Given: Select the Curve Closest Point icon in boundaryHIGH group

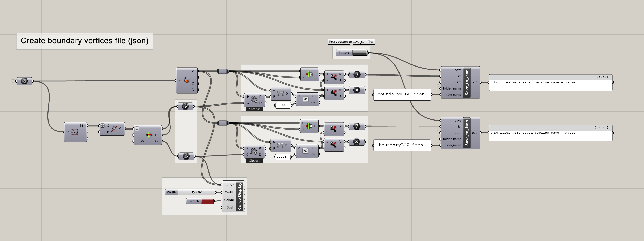Looking at the screenshot, I should tap(254, 100).
